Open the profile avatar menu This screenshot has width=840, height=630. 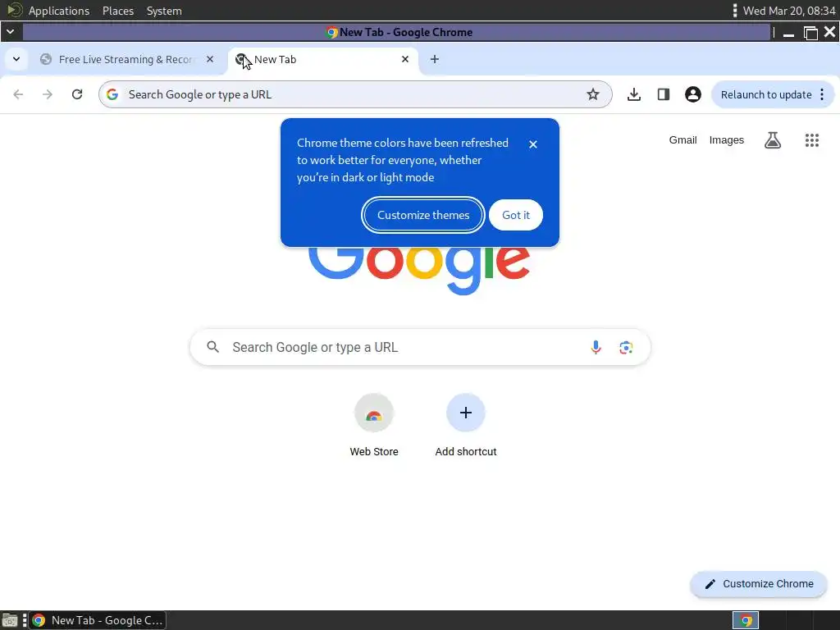pos(692,94)
